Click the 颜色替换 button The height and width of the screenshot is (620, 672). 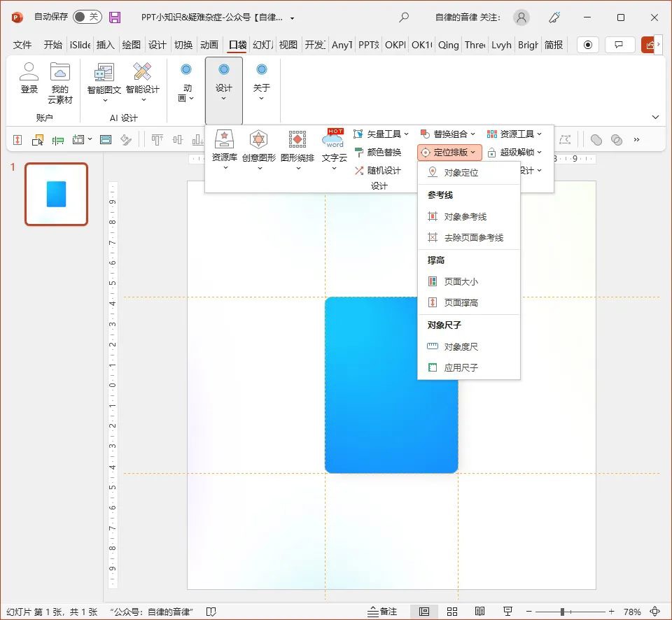pyautogui.click(x=378, y=152)
